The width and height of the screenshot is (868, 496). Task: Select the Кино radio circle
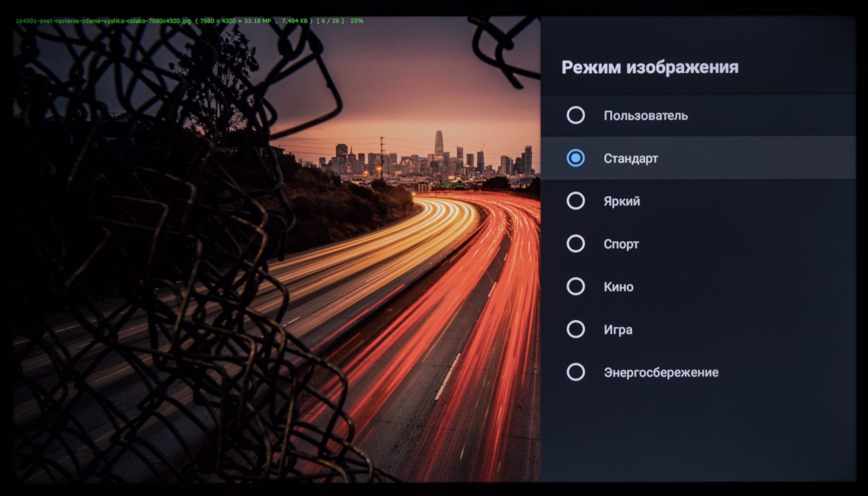tap(575, 286)
